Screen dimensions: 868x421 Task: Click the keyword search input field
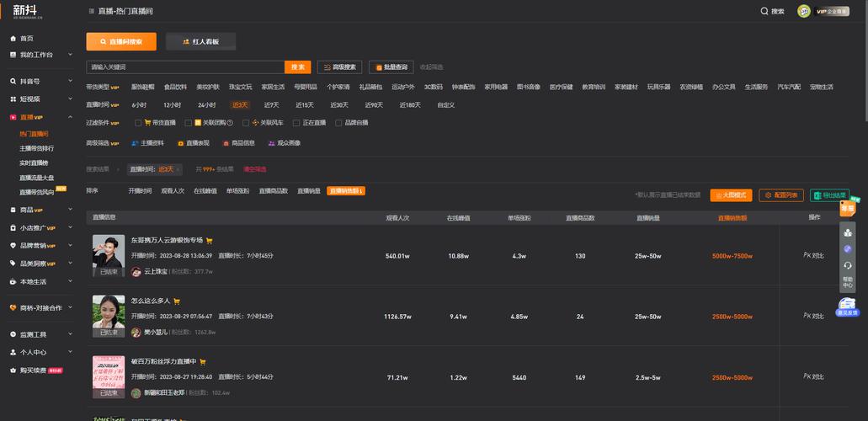(185, 67)
